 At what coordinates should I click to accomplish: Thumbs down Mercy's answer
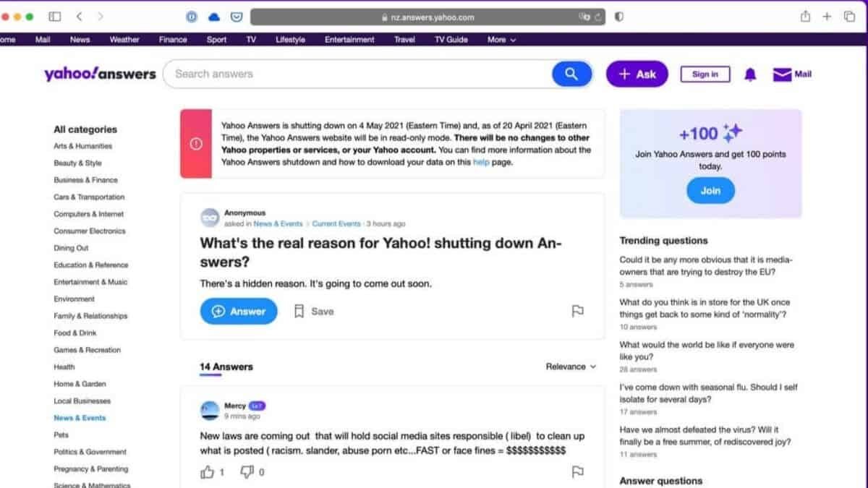point(247,472)
